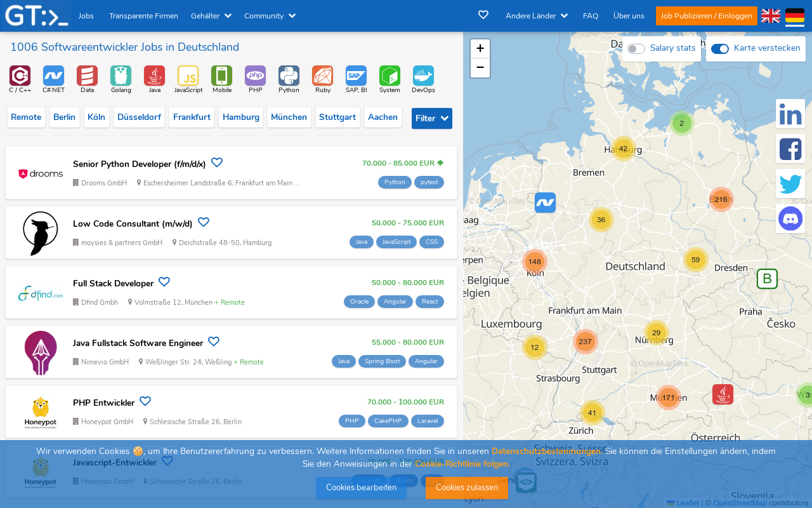This screenshot has width=812, height=508.
Task: Select the Java category icon
Action: click(154, 76)
